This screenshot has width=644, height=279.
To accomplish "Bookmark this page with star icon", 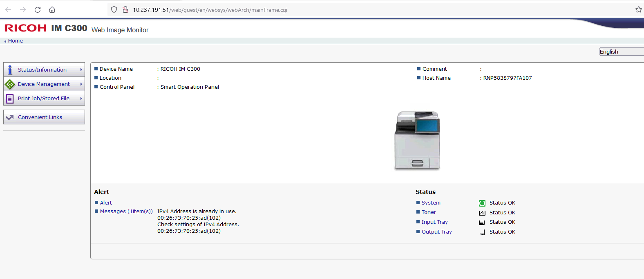I will click(639, 9).
